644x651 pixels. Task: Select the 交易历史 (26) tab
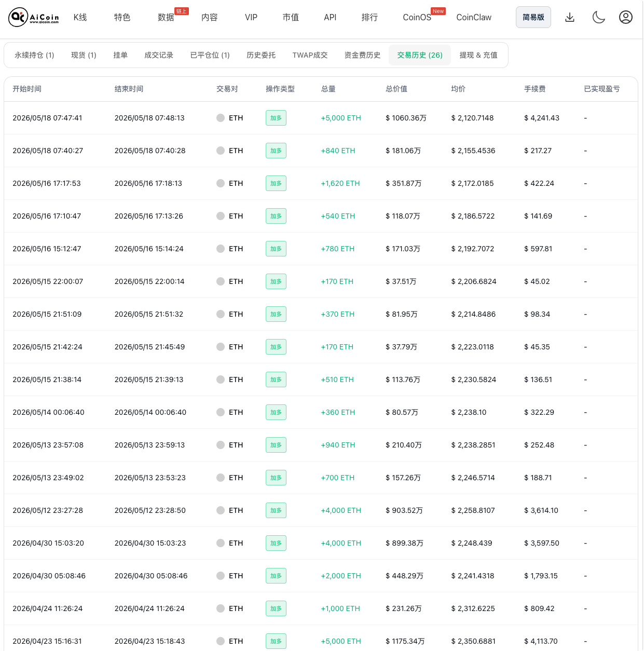pyautogui.click(x=420, y=55)
